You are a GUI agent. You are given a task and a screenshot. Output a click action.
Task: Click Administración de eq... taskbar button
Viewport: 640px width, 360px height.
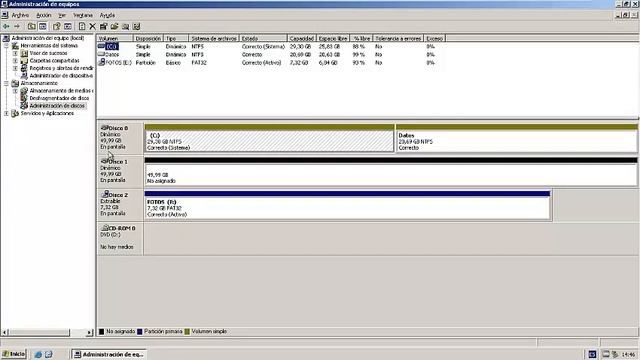pyautogui.click(x=109, y=354)
